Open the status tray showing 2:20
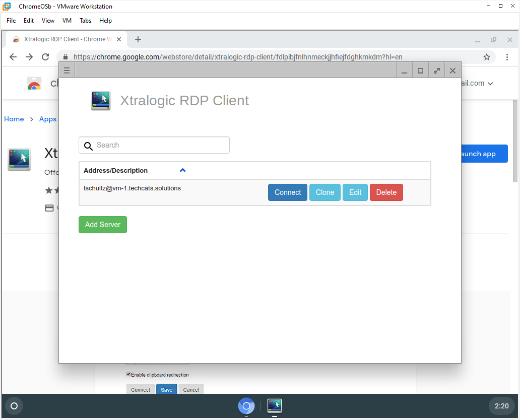This screenshot has height=420, width=520. tap(501, 406)
